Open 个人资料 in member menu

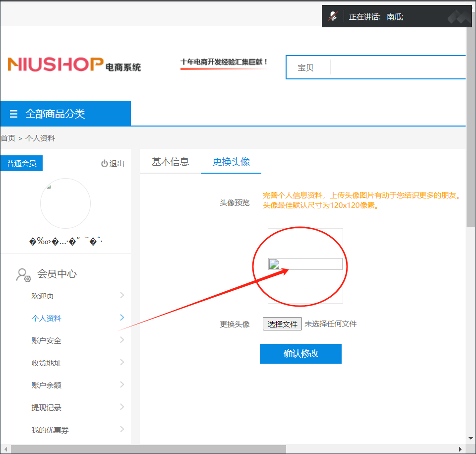[x=46, y=318]
